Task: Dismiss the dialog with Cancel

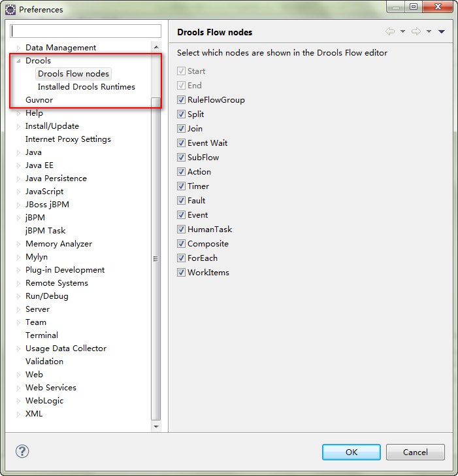Action: tap(416, 452)
